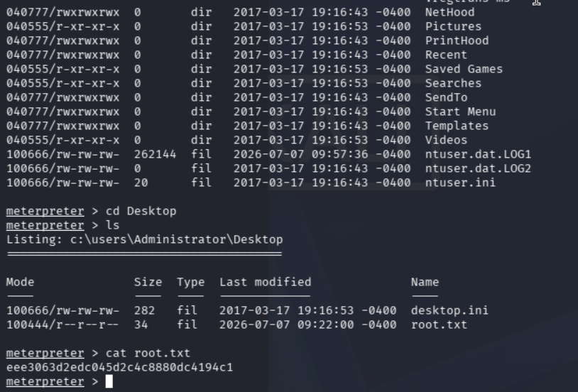The width and height of the screenshot is (578, 392).
Task: Click the desktop.ini file name
Action: [x=449, y=310]
